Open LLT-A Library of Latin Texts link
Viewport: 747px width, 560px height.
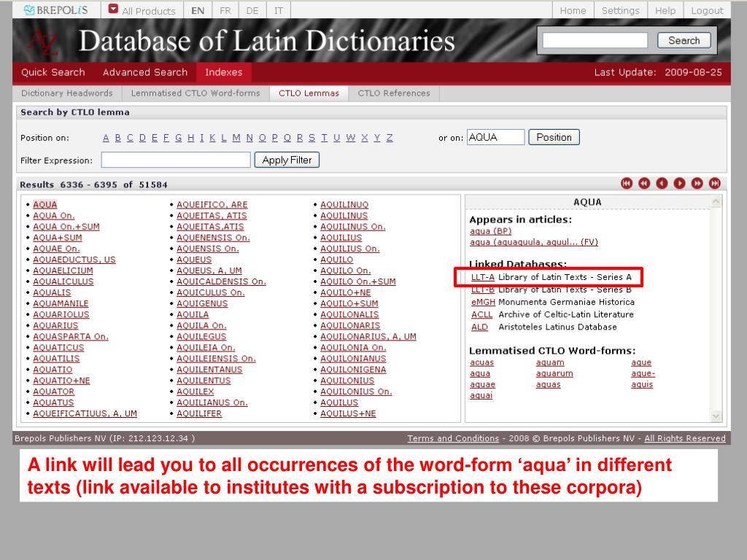(483, 277)
